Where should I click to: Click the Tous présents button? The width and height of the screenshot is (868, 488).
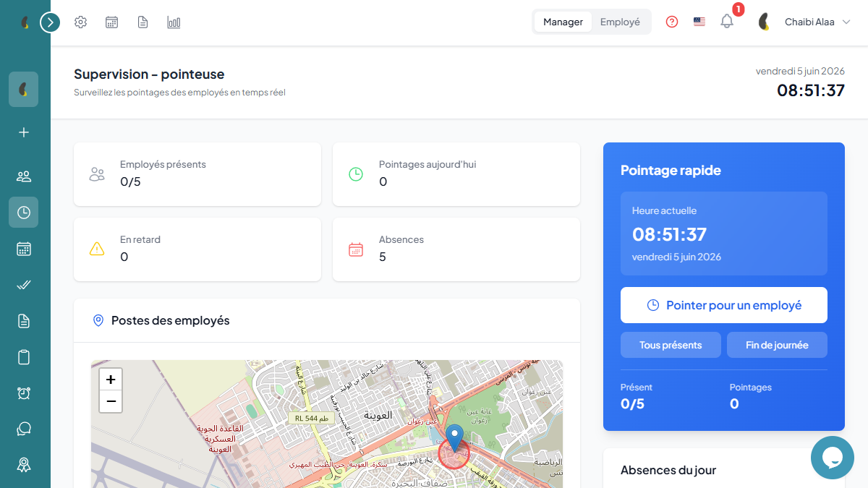pyautogui.click(x=671, y=345)
